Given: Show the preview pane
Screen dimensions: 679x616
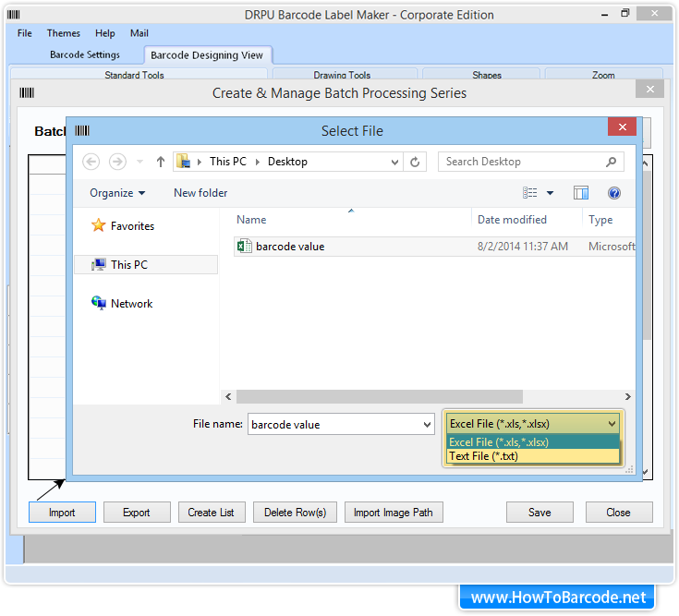Looking at the screenshot, I should tap(581, 193).
